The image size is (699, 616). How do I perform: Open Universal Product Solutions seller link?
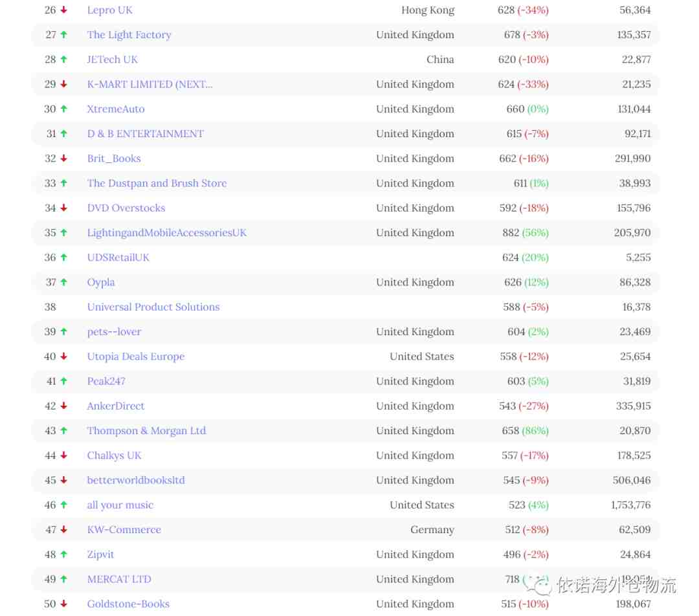[153, 307]
